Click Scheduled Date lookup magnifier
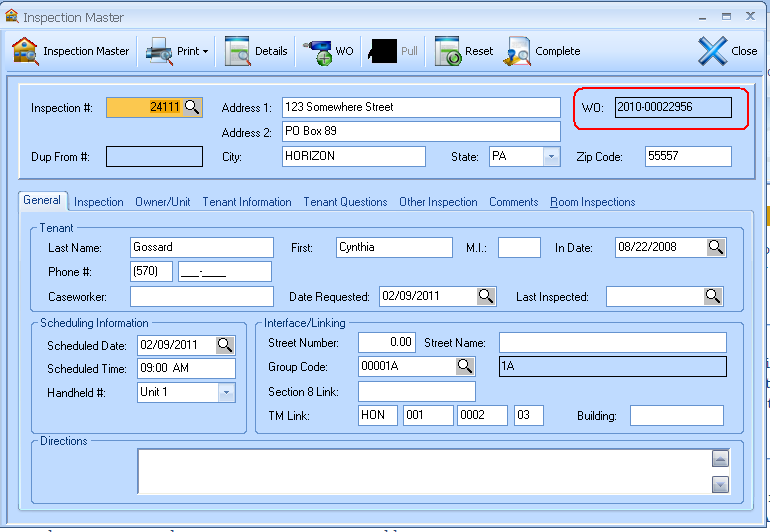Viewport: 770px width, 532px height. [x=225, y=345]
